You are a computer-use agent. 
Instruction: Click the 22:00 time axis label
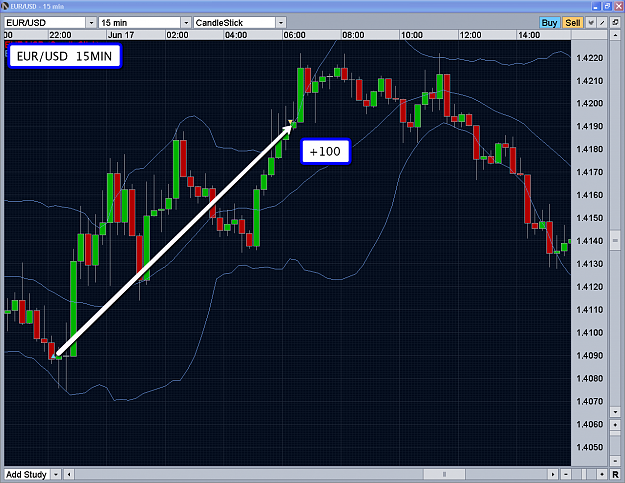(x=60, y=35)
